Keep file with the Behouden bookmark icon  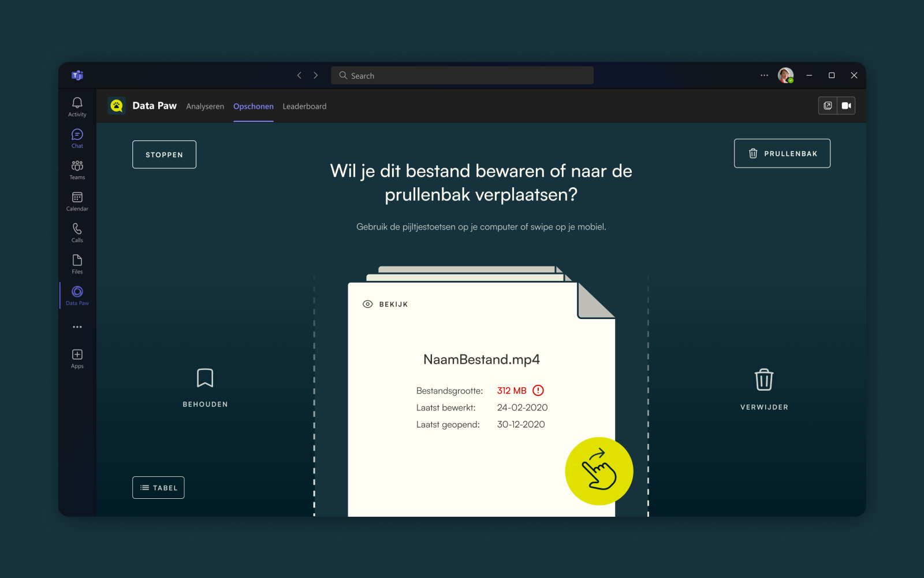204,376
